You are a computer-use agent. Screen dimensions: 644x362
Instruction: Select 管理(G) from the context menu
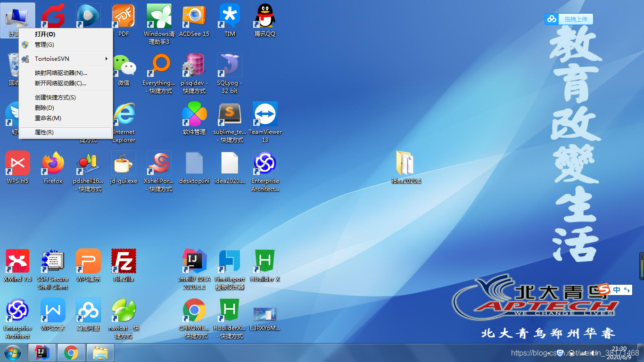point(66,45)
